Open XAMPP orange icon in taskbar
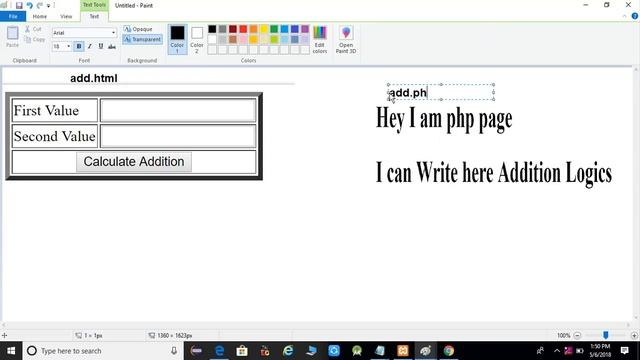Screen dimensions: 640x360 click(402, 351)
